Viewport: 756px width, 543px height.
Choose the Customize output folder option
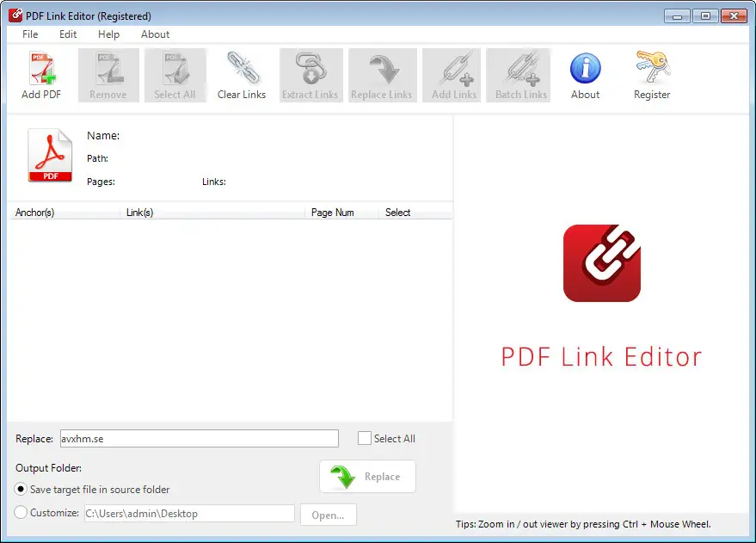[x=21, y=512]
